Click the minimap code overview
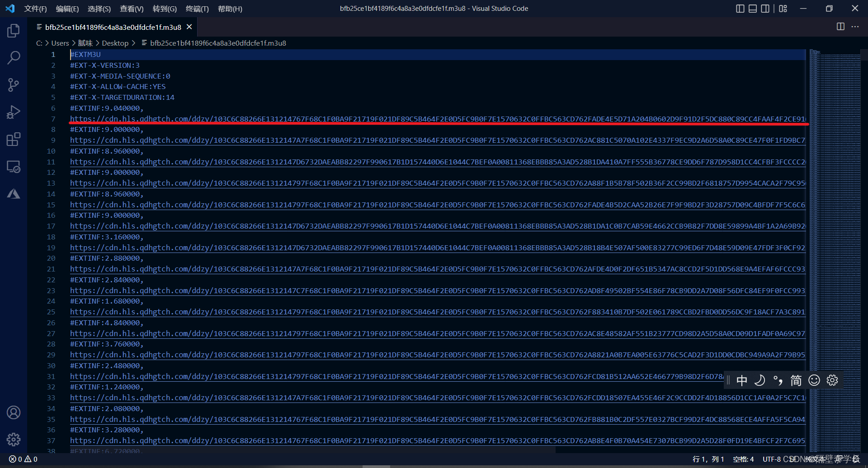 pos(835,251)
